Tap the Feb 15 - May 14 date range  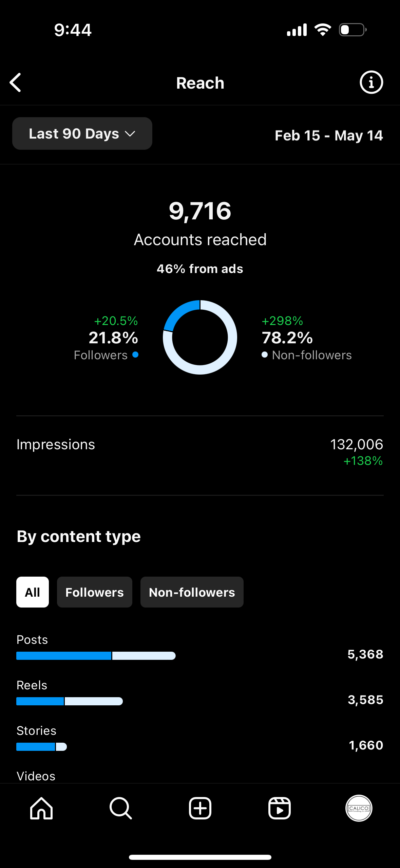pyautogui.click(x=328, y=135)
